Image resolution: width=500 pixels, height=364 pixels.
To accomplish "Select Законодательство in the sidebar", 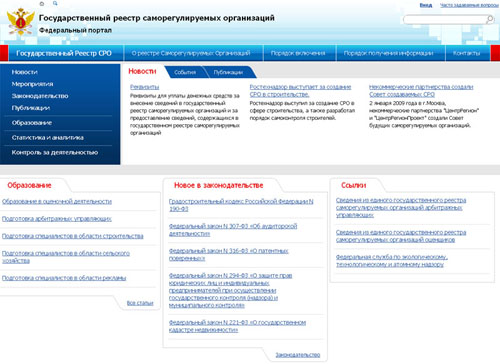I will pos(40,96).
